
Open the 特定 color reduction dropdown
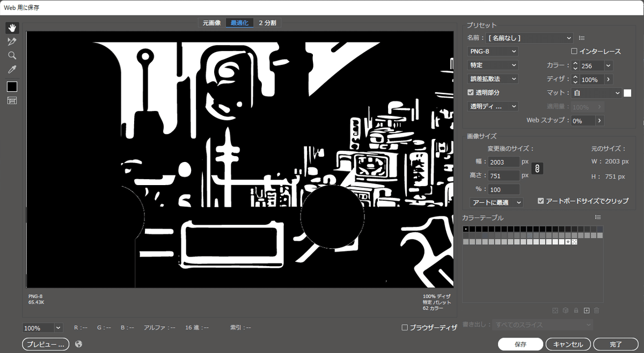tap(493, 65)
